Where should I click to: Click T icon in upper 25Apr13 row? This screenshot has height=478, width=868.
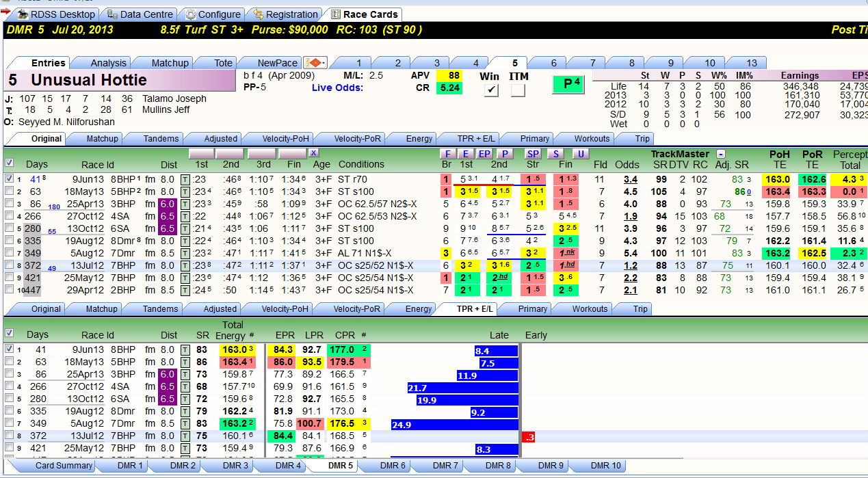(x=185, y=204)
